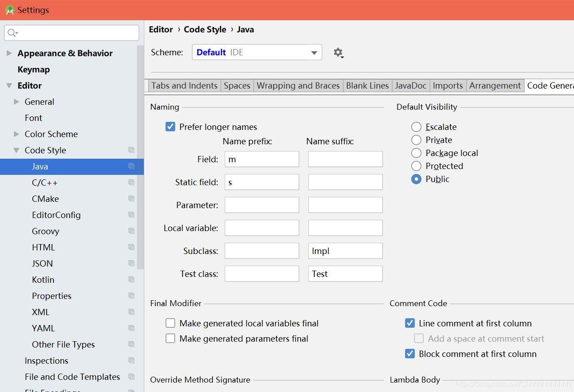Open File and Code Templates

coord(72,377)
